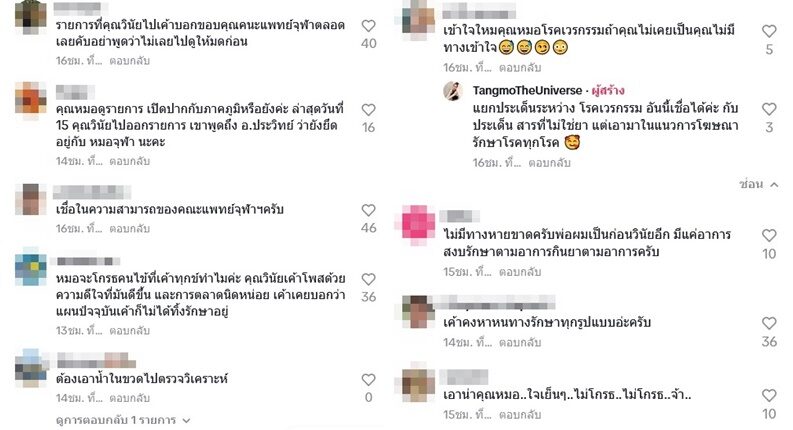The width and height of the screenshot is (793, 430).
Task: Heart the เค้าคงหาหนทางรักษา comment with 36 likes
Action: [x=769, y=324]
